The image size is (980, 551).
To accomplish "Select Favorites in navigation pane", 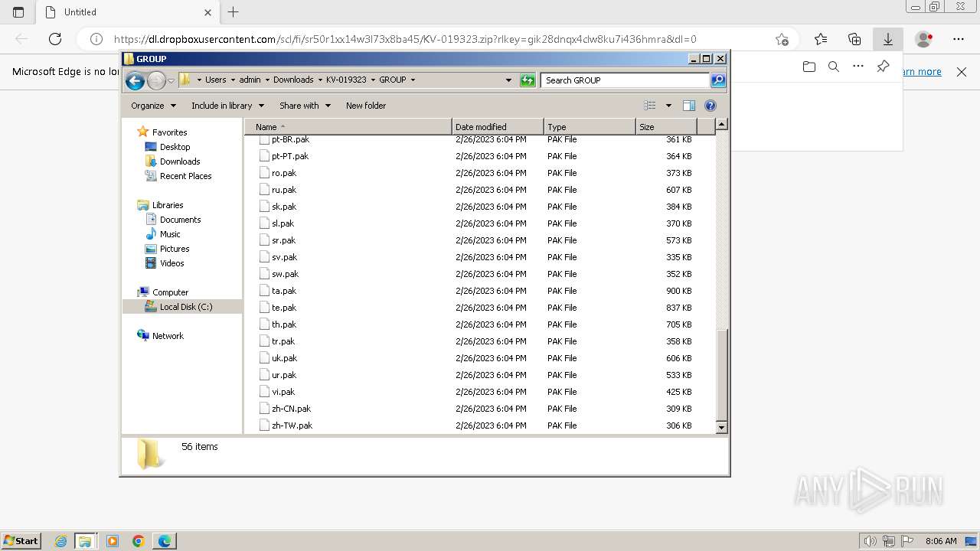I will 169,132.
